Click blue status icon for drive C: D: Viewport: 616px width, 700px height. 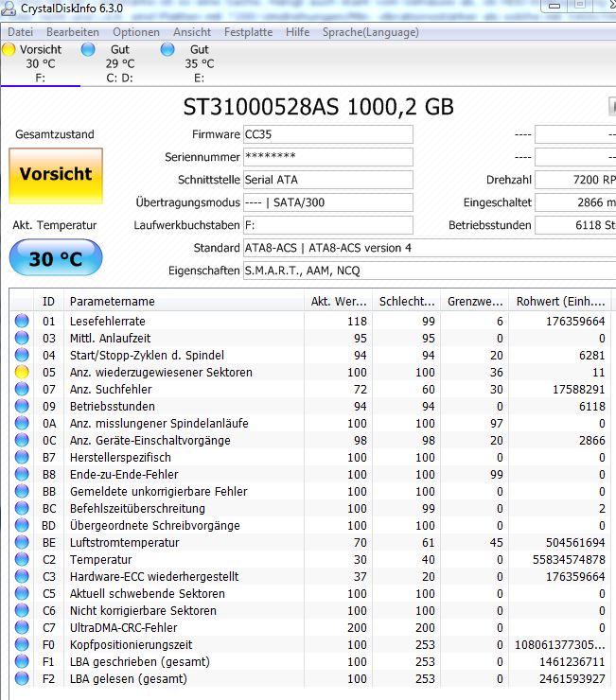coord(88,49)
